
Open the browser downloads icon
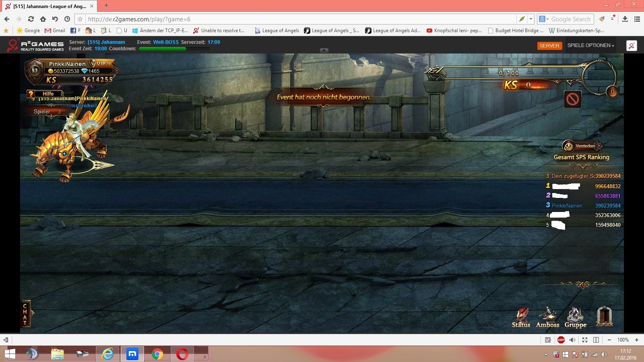625,19
